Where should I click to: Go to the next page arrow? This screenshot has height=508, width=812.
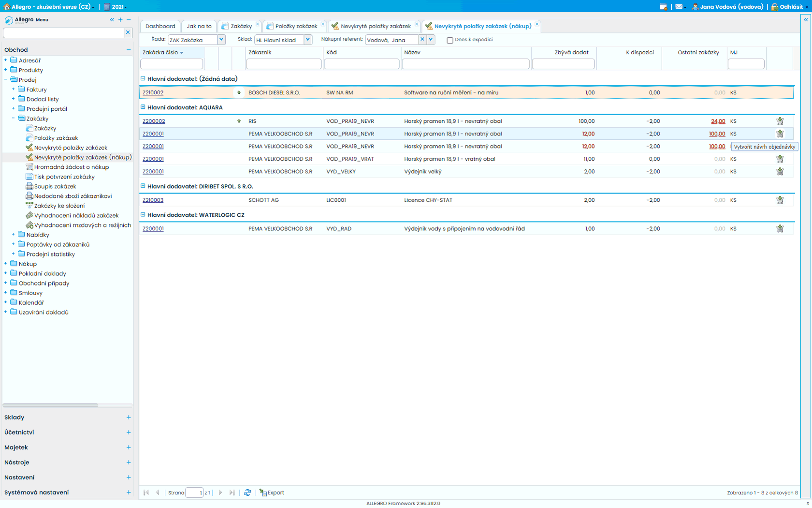[x=220, y=493]
